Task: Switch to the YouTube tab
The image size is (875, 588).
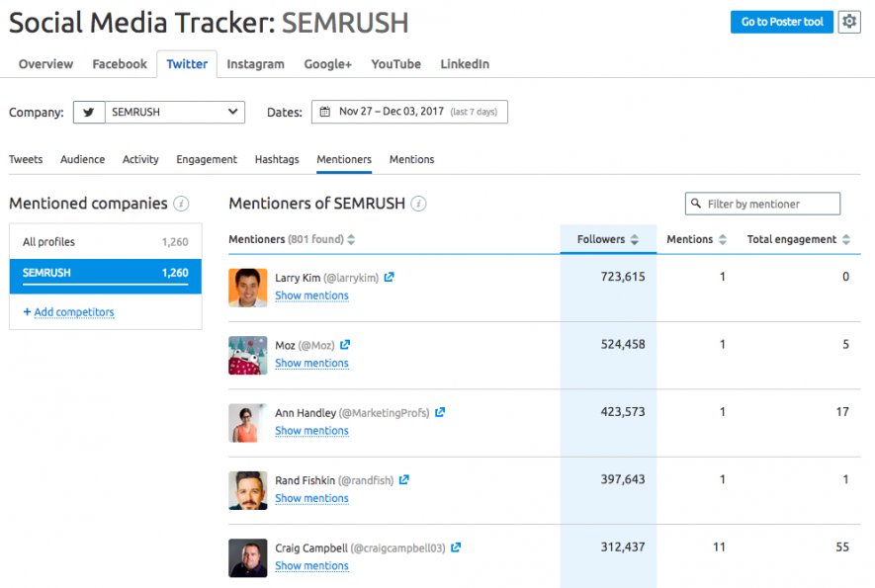Action: pyautogui.click(x=396, y=64)
